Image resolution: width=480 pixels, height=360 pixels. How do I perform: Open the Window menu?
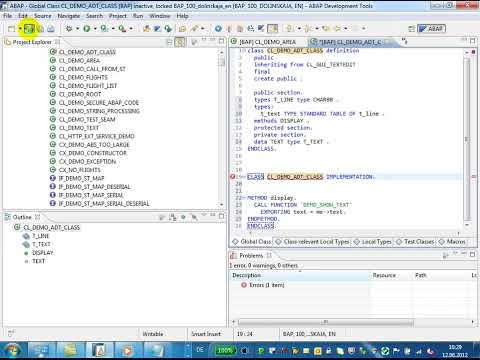[x=160, y=16]
